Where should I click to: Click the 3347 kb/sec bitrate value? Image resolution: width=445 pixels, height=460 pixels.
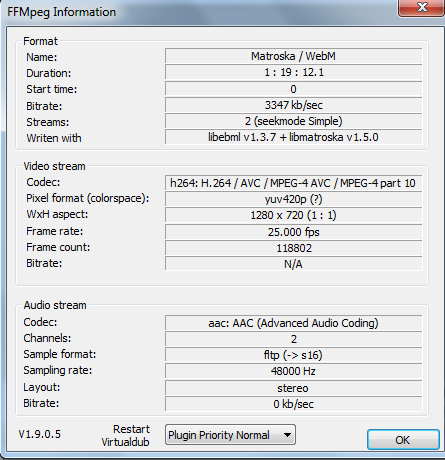[293, 105]
